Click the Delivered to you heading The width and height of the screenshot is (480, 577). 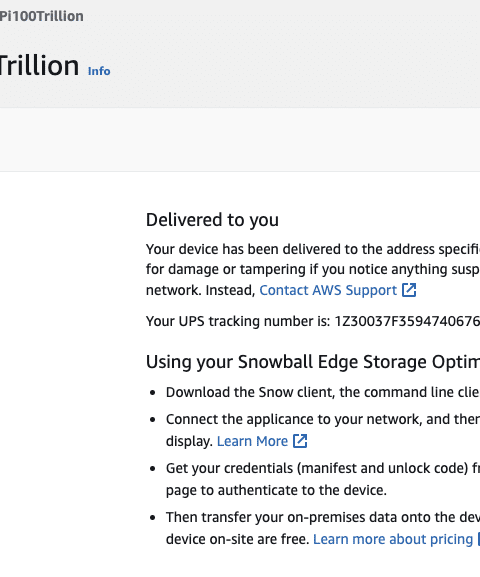point(212,220)
